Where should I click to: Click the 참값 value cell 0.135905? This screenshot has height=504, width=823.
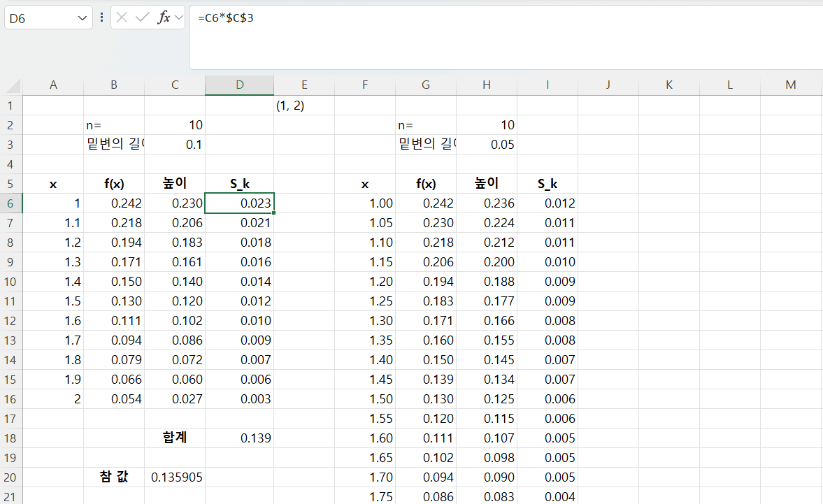click(x=175, y=477)
